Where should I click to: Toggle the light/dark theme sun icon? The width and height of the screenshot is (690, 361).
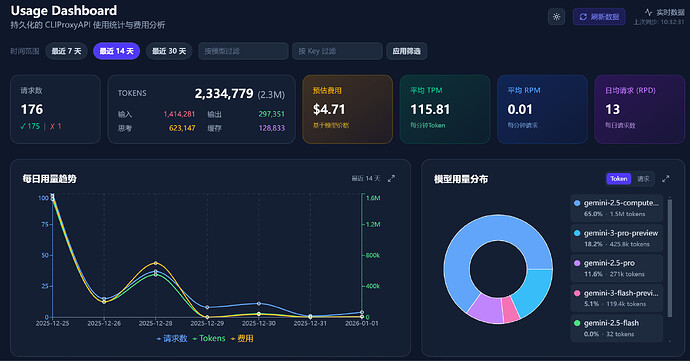(556, 17)
